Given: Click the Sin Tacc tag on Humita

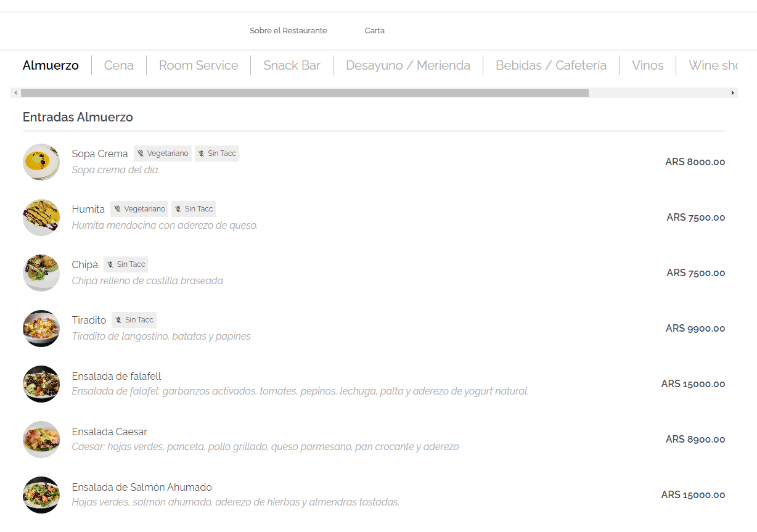Looking at the screenshot, I should 194,209.
